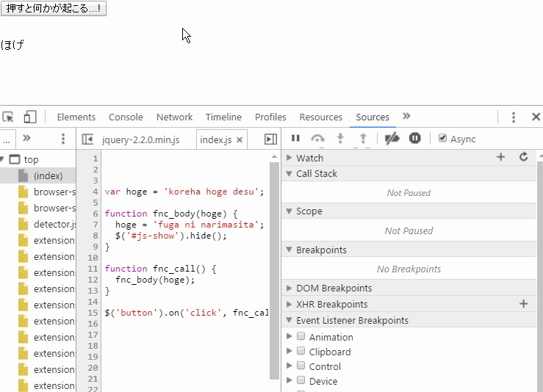Viewport: 543px width, 392px height.
Task: Expand Animation event category arrow
Action: click(x=290, y=336)
